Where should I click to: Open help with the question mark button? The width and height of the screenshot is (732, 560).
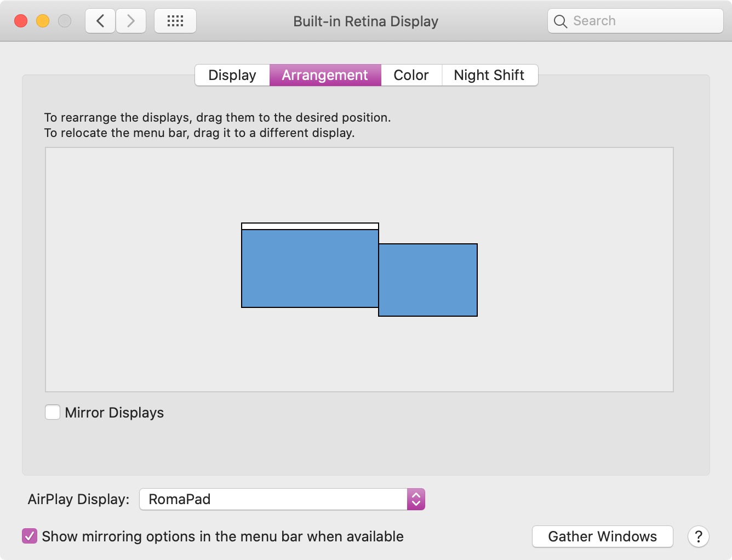point(699,536)
